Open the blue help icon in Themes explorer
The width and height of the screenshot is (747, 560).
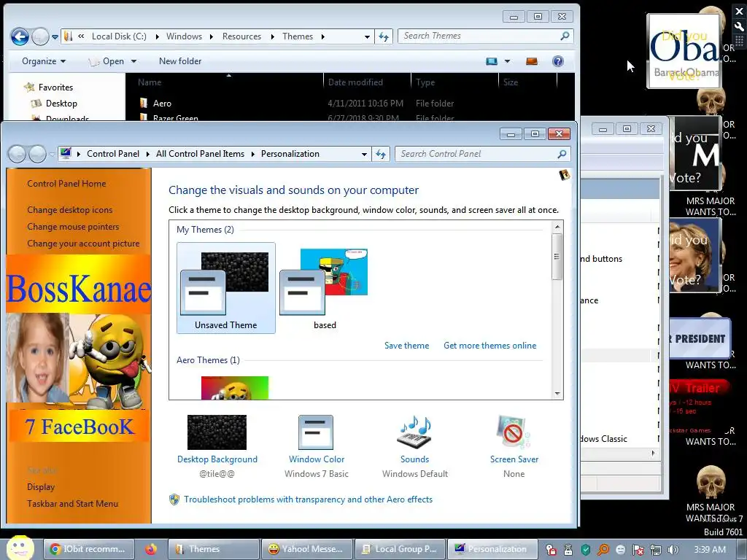[558, 61]
